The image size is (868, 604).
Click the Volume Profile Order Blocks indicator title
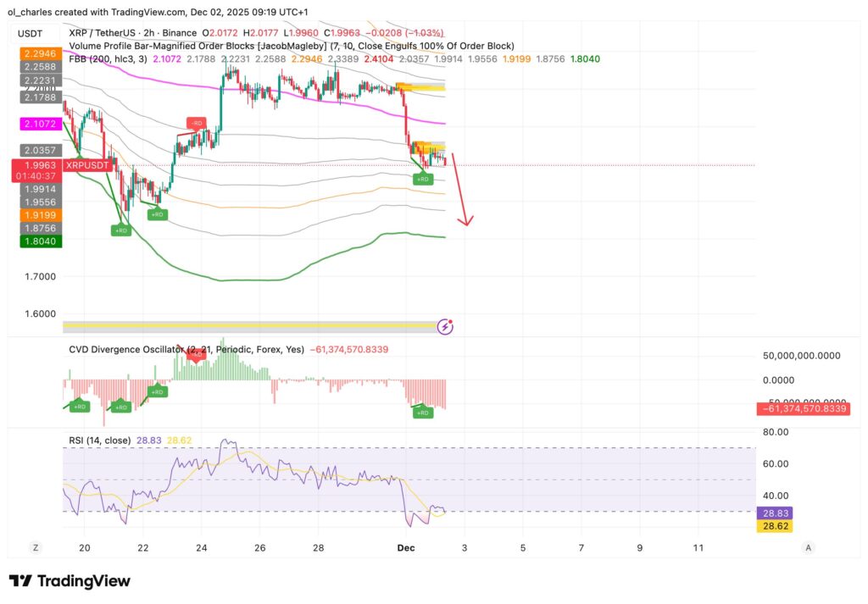coord(170,46)
